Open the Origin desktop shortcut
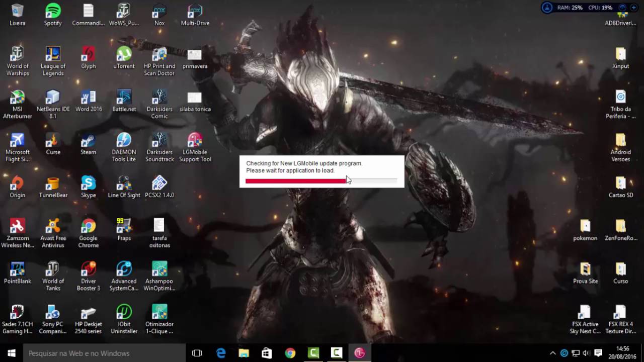644x362 pixels. click(18, 187)
